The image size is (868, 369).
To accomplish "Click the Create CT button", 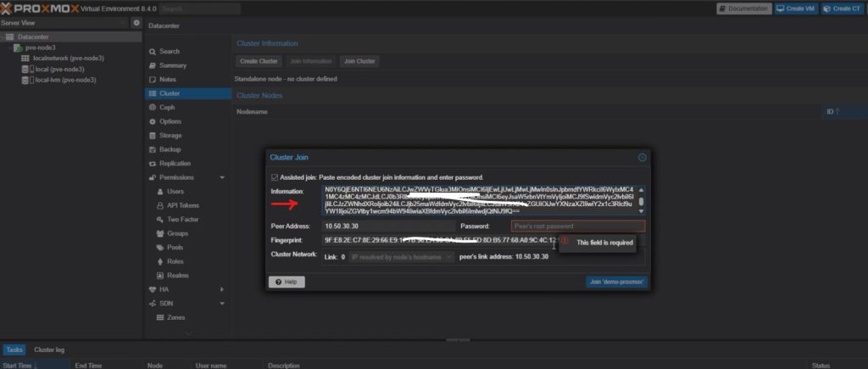I will click(842, 8).
